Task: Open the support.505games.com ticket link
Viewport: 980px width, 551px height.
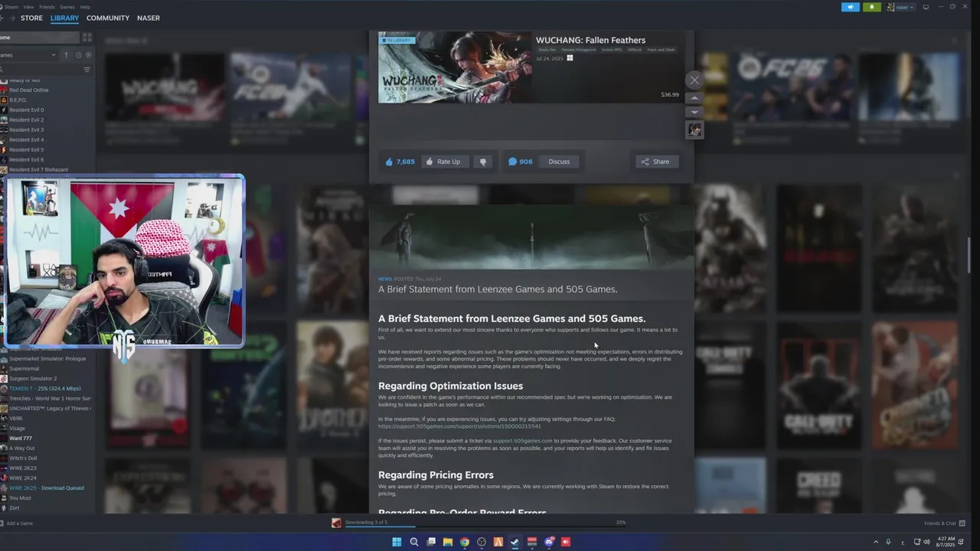Action: click(522, 441)
